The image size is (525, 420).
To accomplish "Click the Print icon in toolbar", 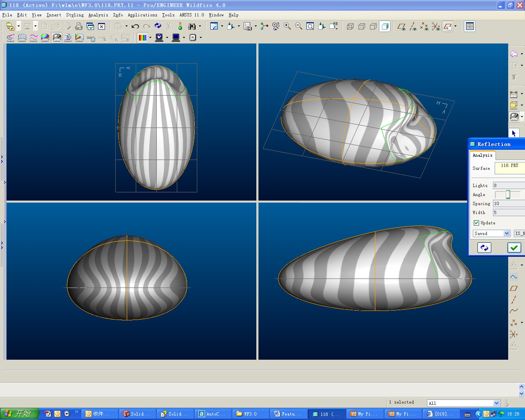I will 79,26.
